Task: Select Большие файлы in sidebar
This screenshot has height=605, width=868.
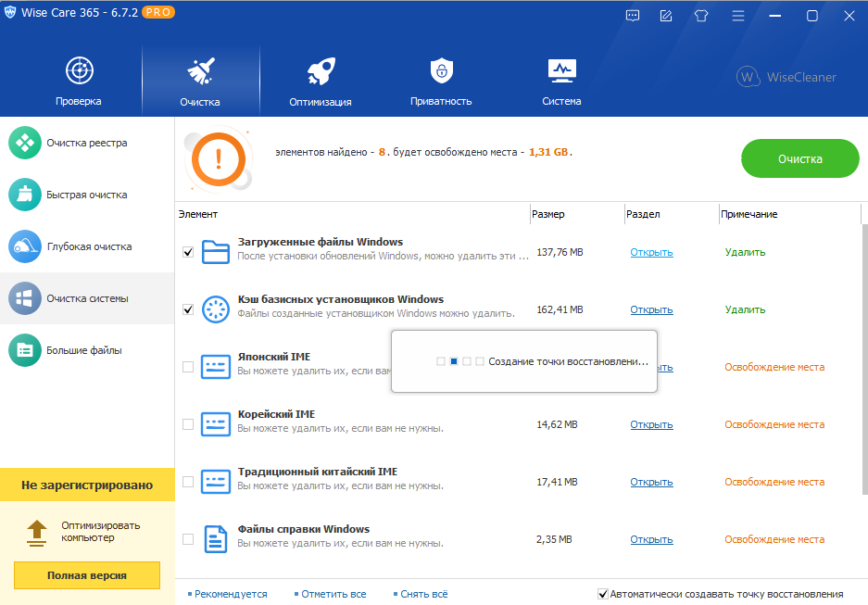Action: coord(87,350)
